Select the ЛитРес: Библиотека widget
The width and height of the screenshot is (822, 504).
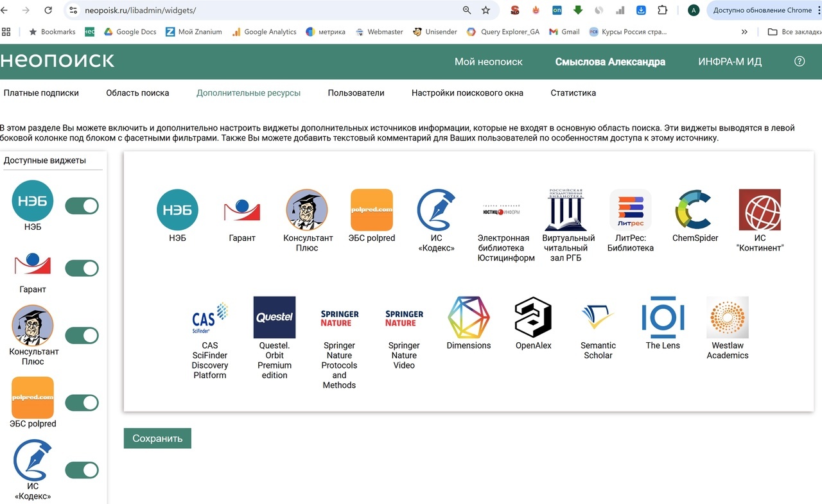630,210
